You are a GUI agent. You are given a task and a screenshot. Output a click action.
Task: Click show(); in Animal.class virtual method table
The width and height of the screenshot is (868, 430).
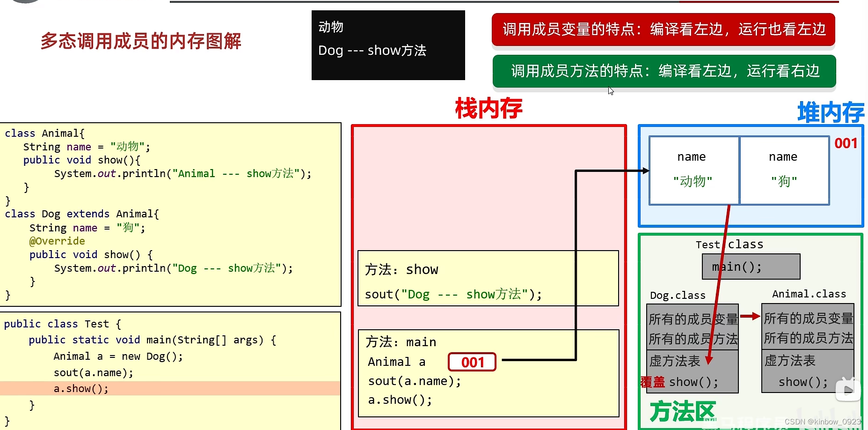tap(803, 382)
